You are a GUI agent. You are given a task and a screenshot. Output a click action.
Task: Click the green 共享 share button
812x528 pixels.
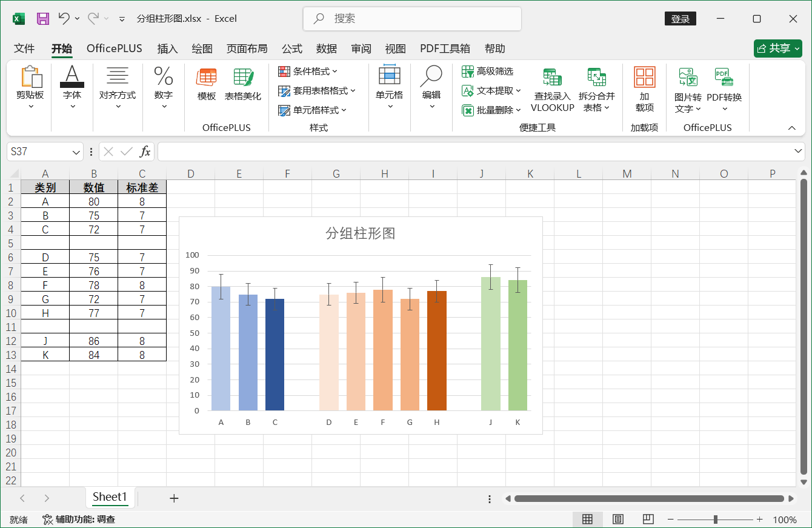[x=778, y=48]
